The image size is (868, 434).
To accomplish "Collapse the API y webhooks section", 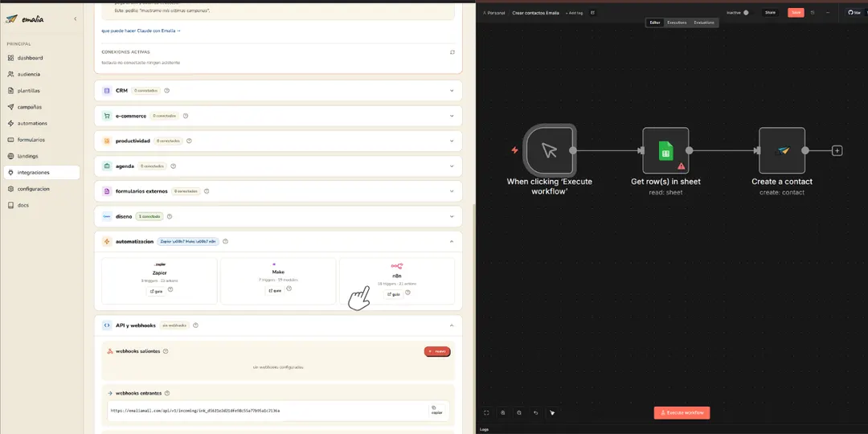I will click(452, 325).
